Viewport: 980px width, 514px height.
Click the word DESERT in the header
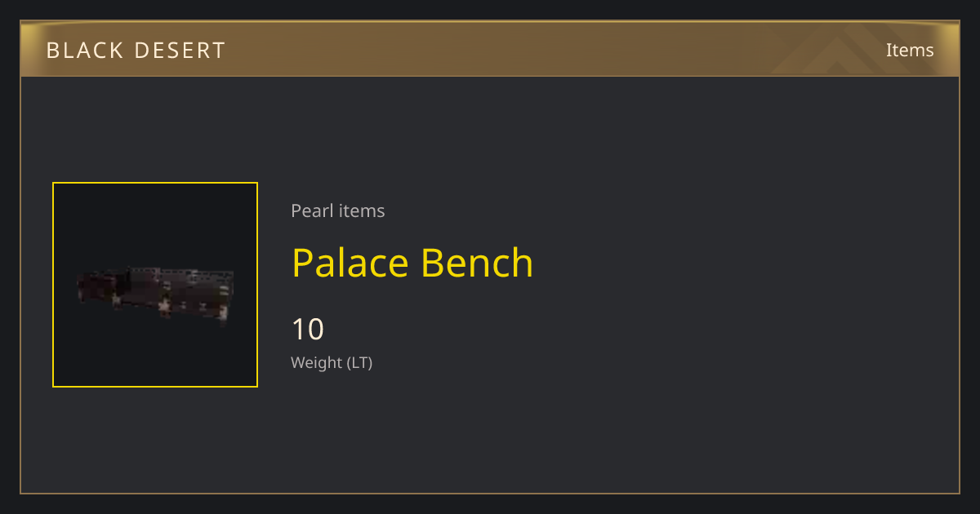point(180,50)
